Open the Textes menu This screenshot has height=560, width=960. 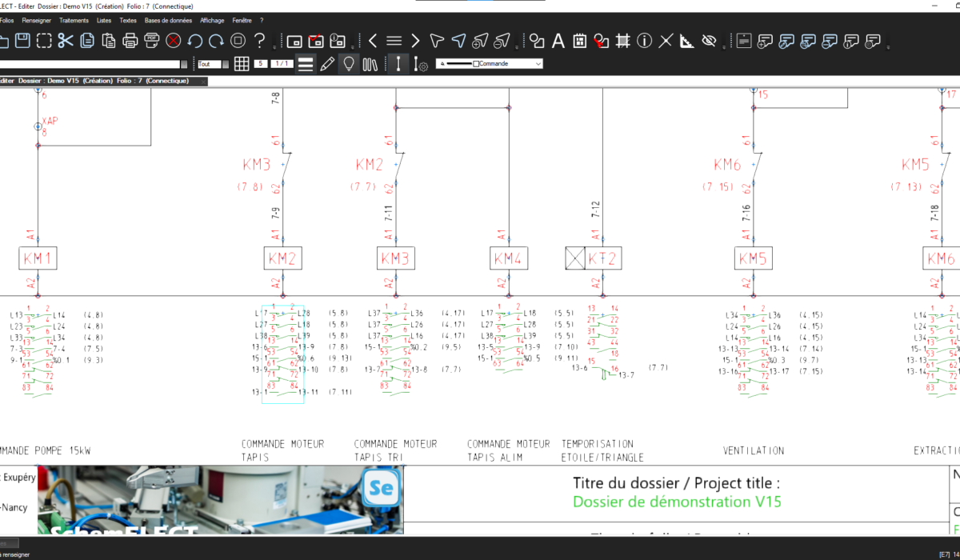point(128,20)
